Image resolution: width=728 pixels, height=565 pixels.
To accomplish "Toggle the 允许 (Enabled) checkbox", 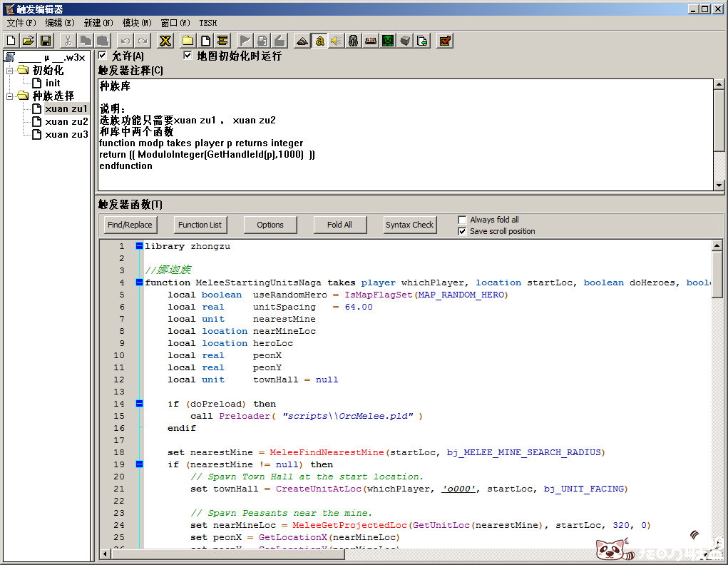I will coord(103,56).
